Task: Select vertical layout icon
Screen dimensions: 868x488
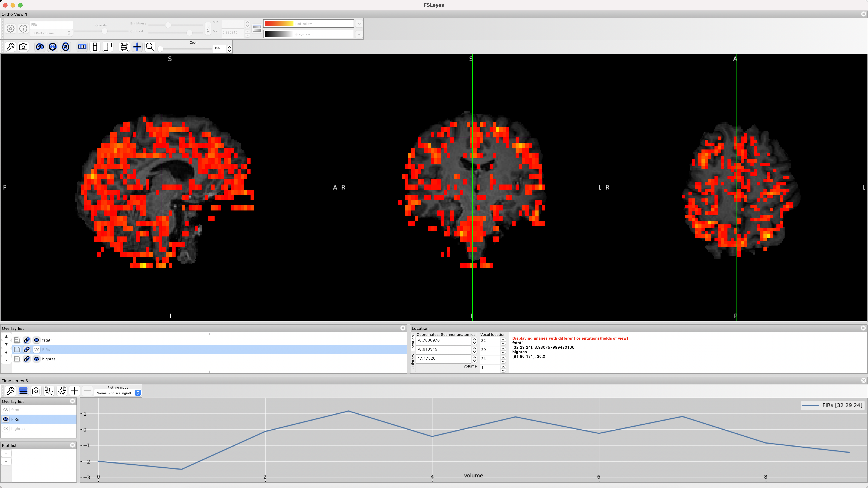Action: [95, 47]
